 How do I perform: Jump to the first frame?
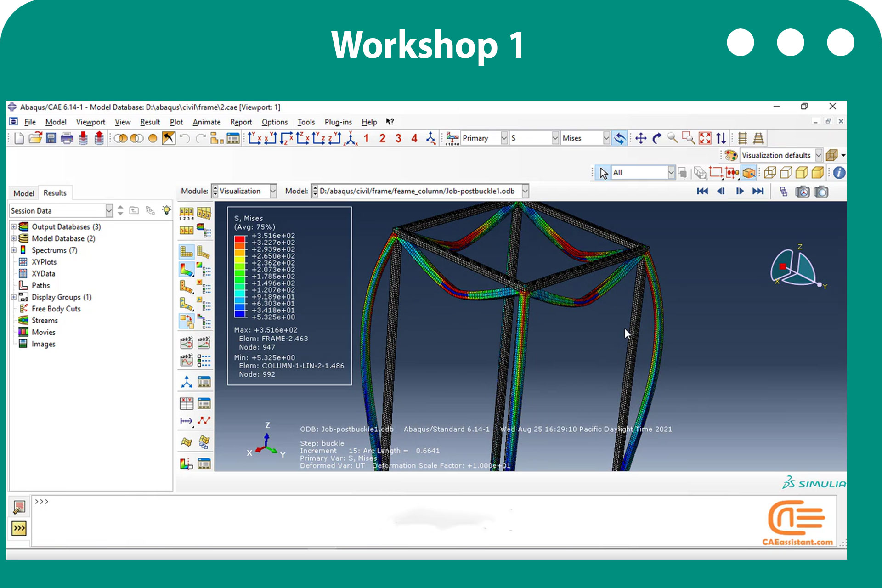pos(702,191)
